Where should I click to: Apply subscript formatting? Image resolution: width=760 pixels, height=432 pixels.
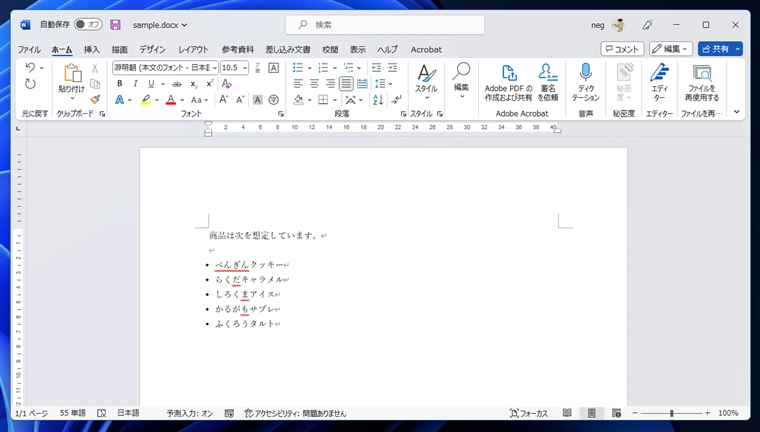coord(193,84)
